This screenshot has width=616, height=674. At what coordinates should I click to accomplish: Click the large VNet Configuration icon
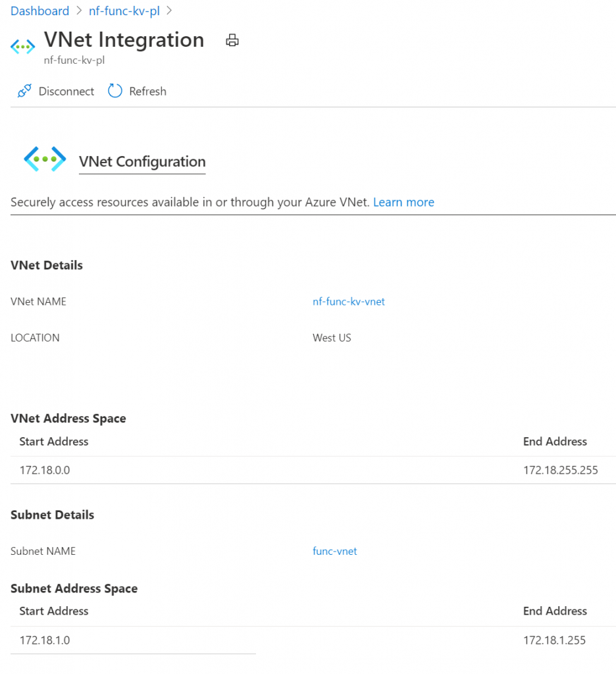pos(45,159)
